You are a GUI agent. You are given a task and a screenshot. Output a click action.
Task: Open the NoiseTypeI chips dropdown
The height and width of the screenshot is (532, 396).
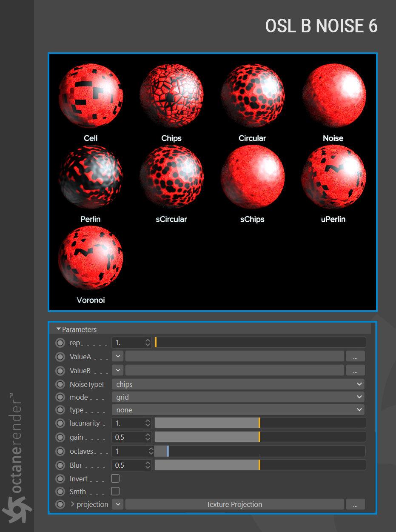click(x=238, y=384)
